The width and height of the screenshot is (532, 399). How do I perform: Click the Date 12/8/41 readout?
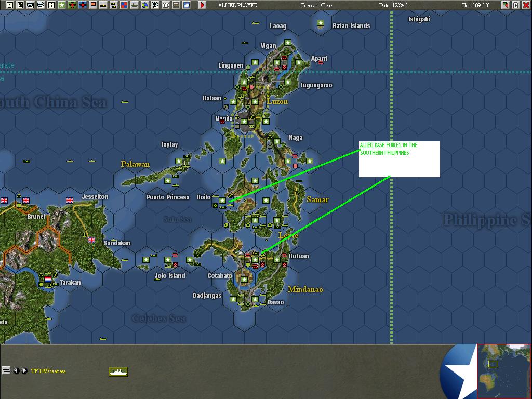tap(394, 5)
